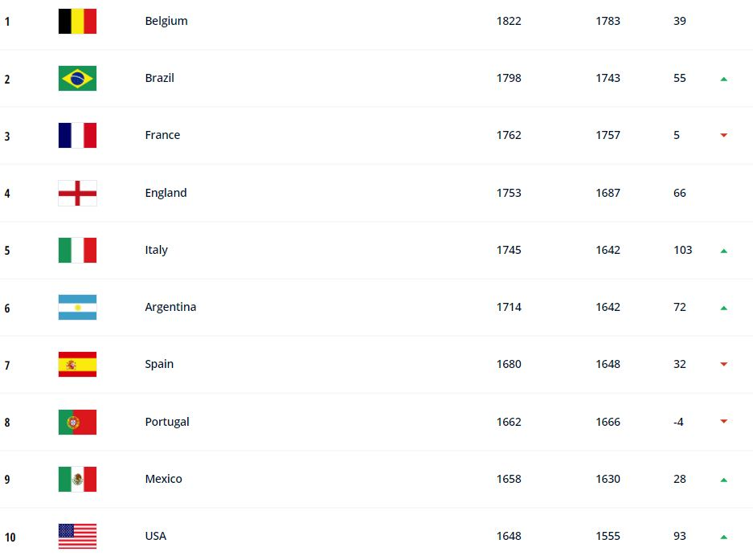Open the Belgium team link
This screenshot has height=560, width=753.
tap(166, 21)
